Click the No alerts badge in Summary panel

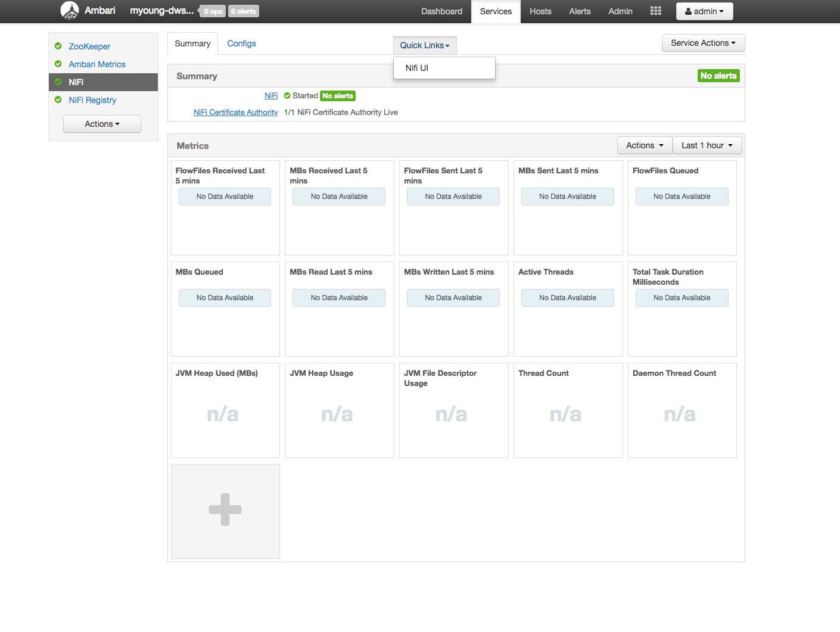coord(718,76)
